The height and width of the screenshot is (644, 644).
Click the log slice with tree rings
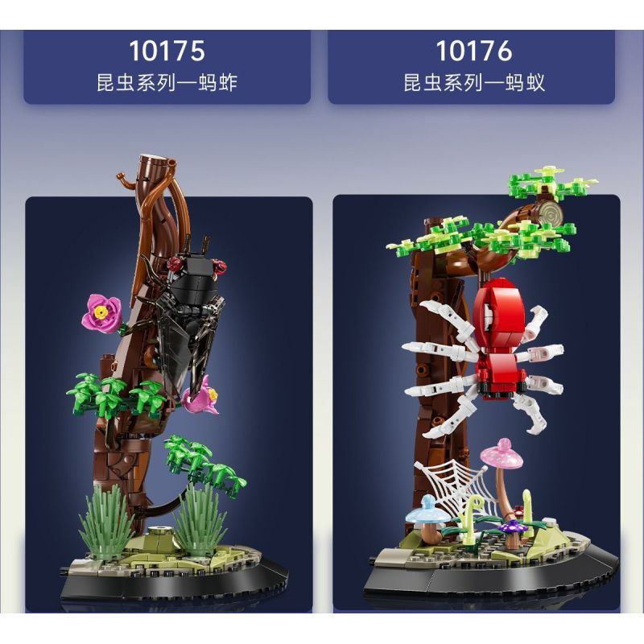(x=550, y=213)
